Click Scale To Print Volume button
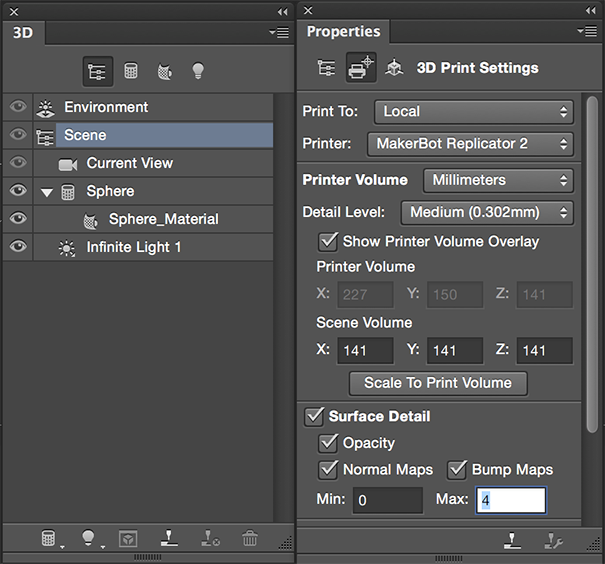Image resolution: width=605 pixels, height=564 pixels. coord(438,382)
